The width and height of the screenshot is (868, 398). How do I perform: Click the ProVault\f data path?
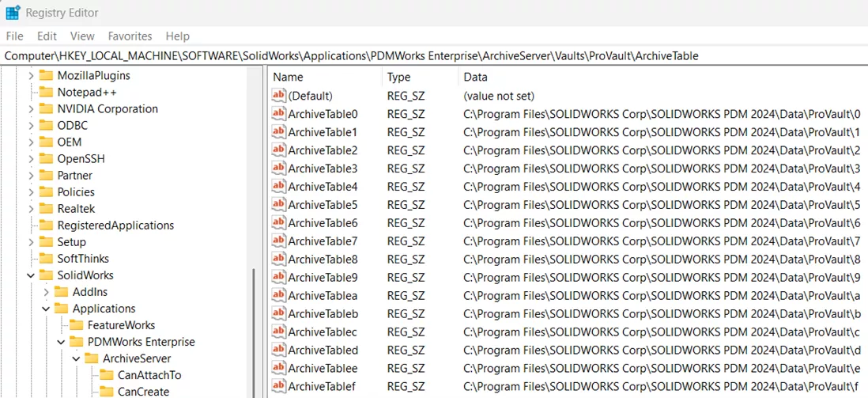661,386
